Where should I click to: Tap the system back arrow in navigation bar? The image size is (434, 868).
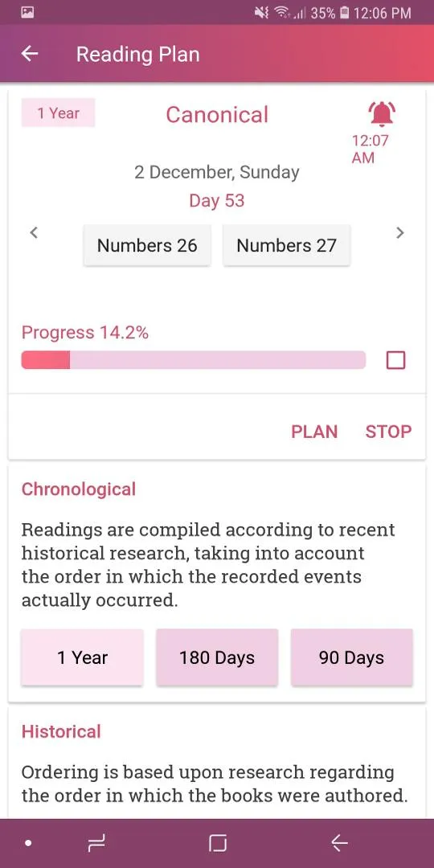click(339, 843)
